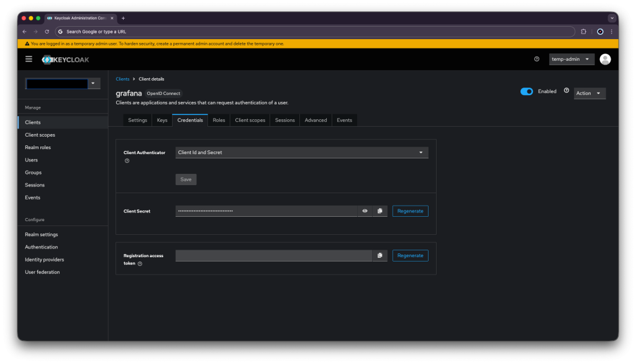Screen dimensions: 636x364
Task: Go to Clients breadcrumb link
Action: click(x=122, y=79)
